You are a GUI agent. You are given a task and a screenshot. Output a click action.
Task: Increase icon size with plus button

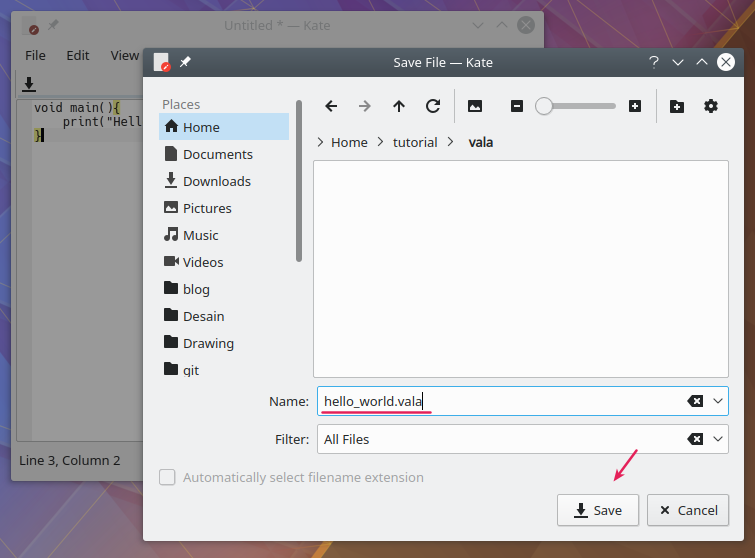point(635,106)
